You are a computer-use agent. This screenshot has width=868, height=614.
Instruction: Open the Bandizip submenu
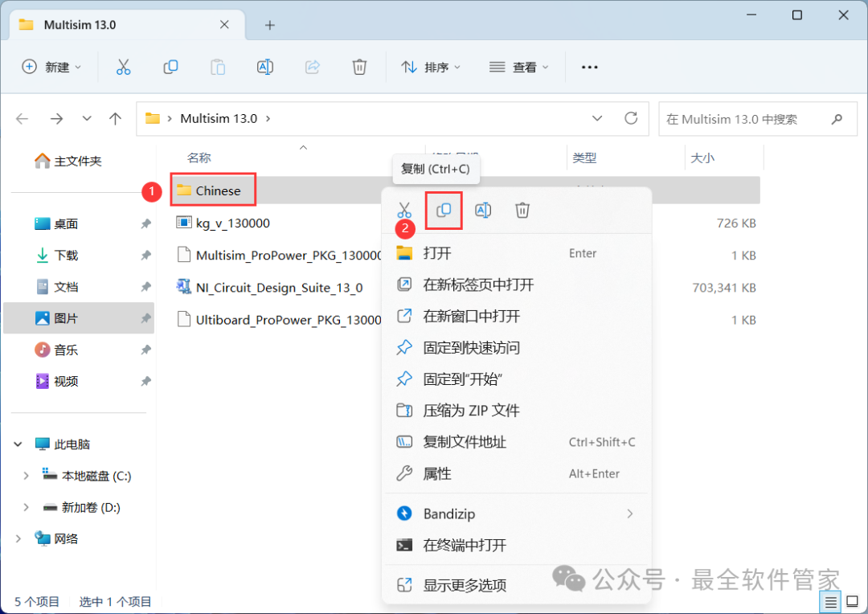516,514
